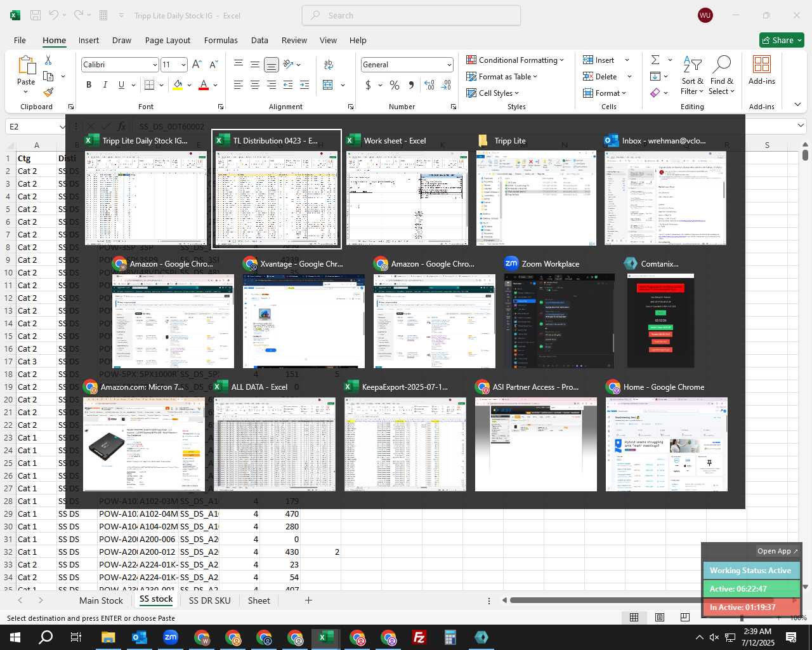Open the SS DR SKU sheet tab
This screenshot has height=650, width=812.
pos(209,600)
